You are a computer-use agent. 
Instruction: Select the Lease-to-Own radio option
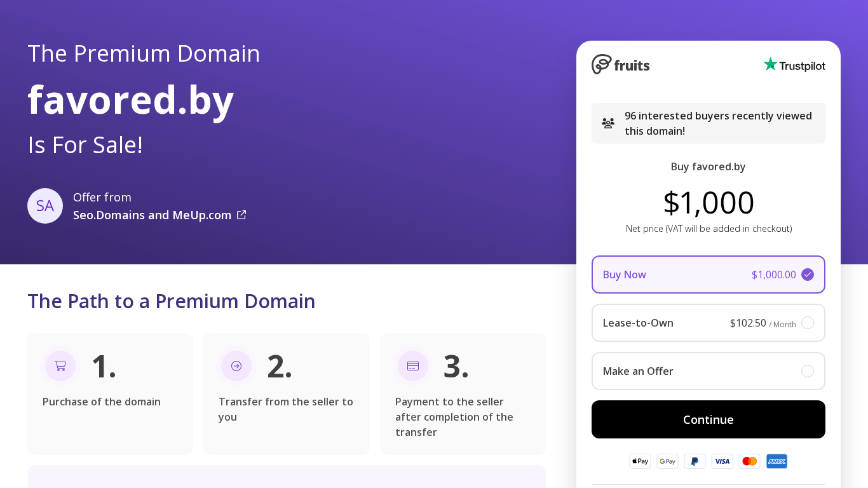pos(807,323)
